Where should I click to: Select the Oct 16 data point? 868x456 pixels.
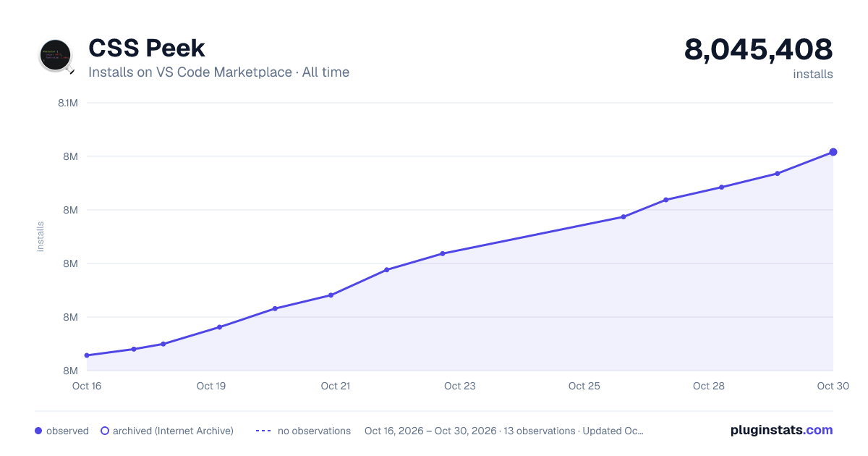click(x=87, y=355)
